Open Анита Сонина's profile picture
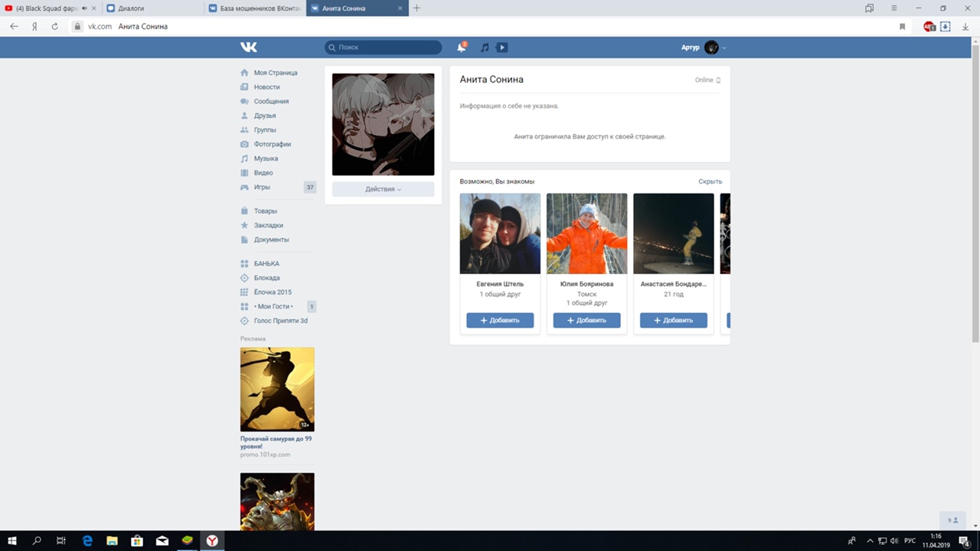The height and width of the screenshot is (551, 980). pos(383,125)
